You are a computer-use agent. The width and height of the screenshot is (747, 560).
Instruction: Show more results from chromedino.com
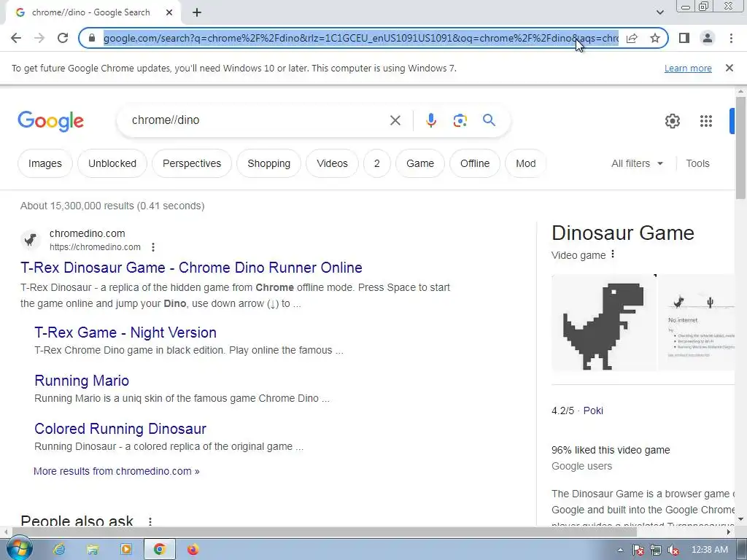(x=116, y=471)
